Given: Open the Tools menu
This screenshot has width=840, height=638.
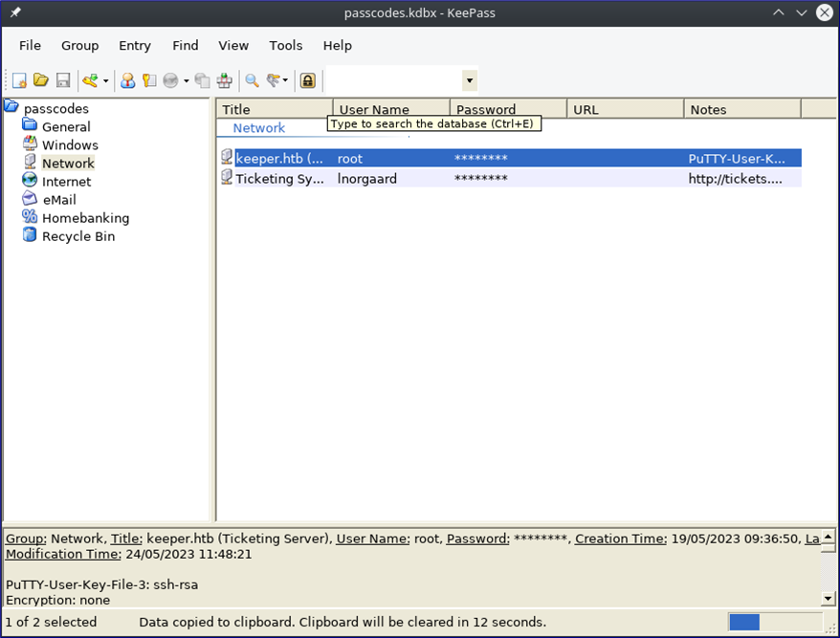Looking at the screenshot, I should pyautogui.click(x=286, y=46).
